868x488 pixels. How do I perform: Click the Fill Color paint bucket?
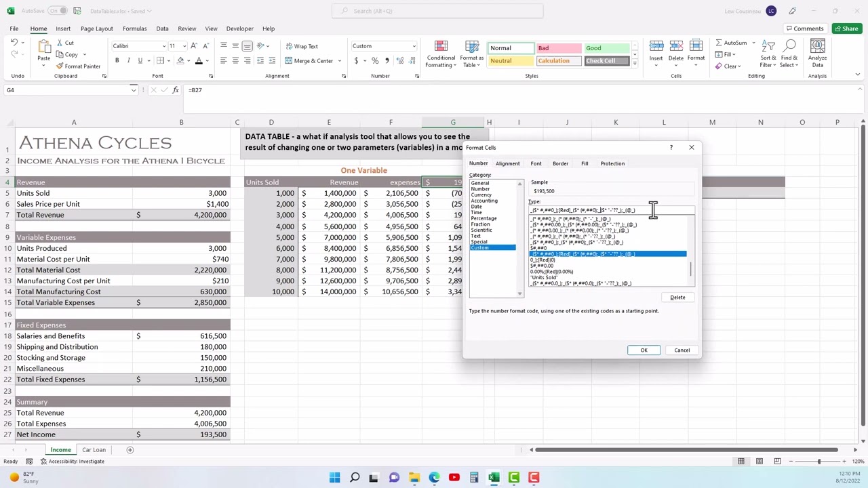180,60
